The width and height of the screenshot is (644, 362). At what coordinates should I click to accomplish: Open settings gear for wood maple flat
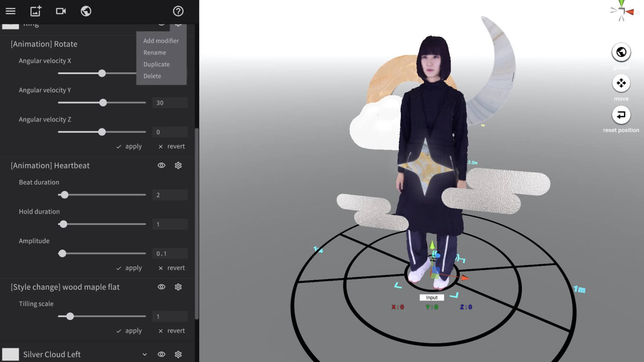coord(178,287)
